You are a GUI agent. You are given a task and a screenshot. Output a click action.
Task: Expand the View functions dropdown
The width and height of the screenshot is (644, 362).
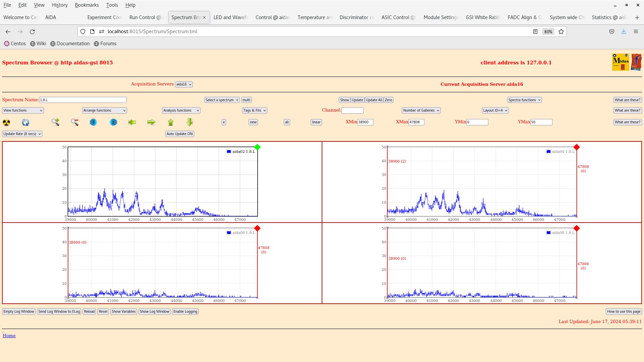pos(23,110)
